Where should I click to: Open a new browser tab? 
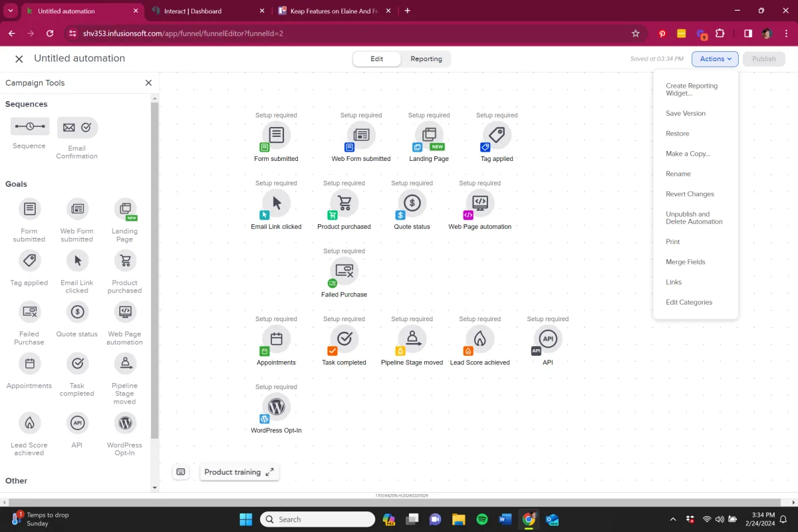(x=407, y=11)
